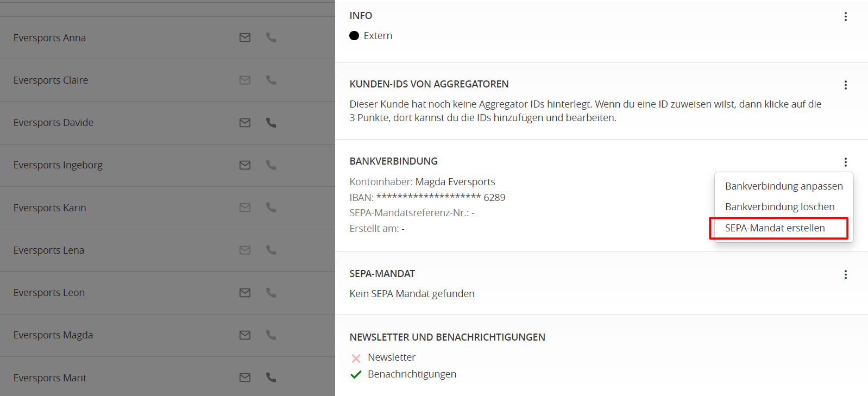Click the red X next to Newsletter
868x396 pixels.
click(x=356, y=358)
